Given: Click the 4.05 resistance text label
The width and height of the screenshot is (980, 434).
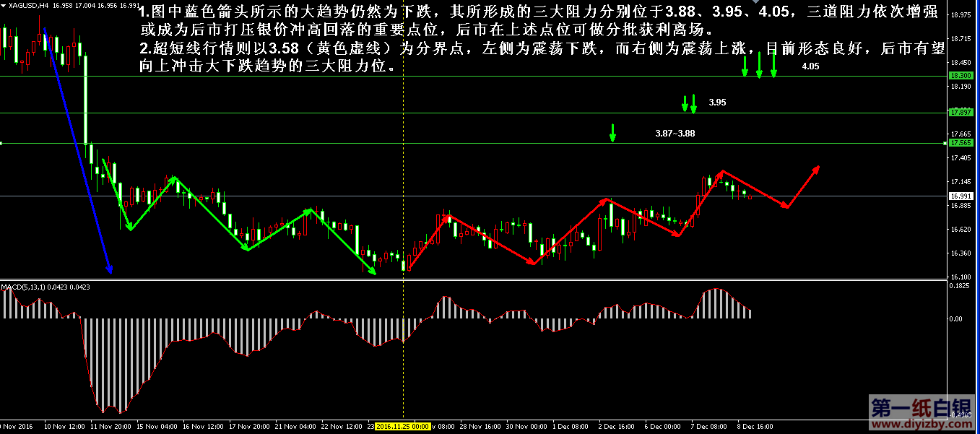Looking at the screenshot, I should click(810, 66).
